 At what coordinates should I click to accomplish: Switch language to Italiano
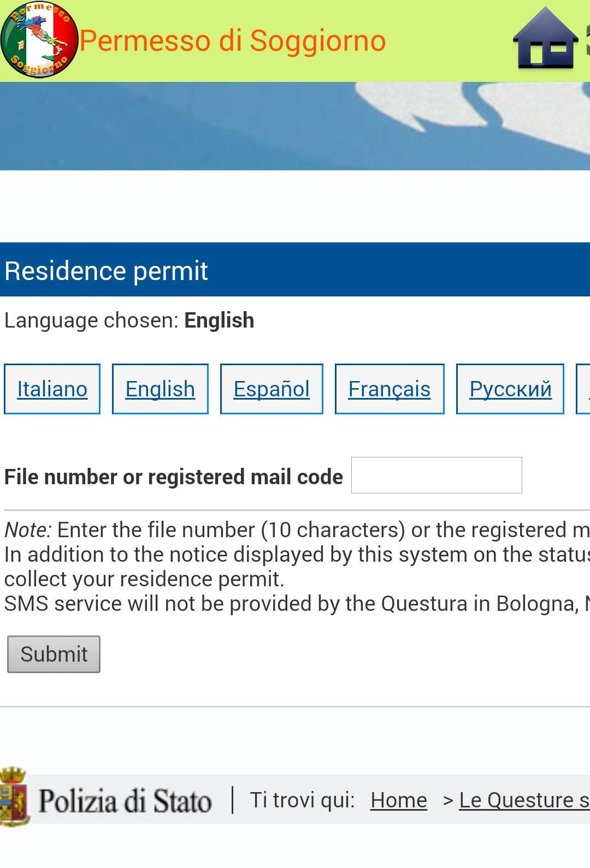[x=52, y=389]
